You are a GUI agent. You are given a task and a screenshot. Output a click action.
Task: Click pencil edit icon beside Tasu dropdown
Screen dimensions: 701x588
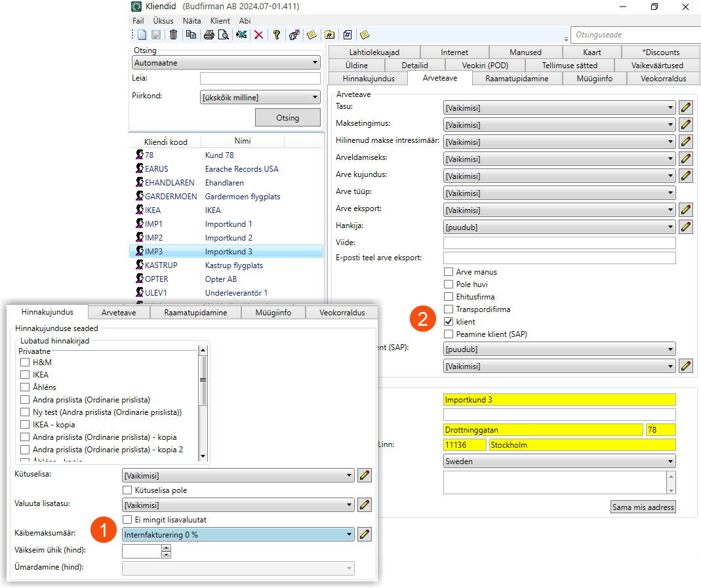686,108
